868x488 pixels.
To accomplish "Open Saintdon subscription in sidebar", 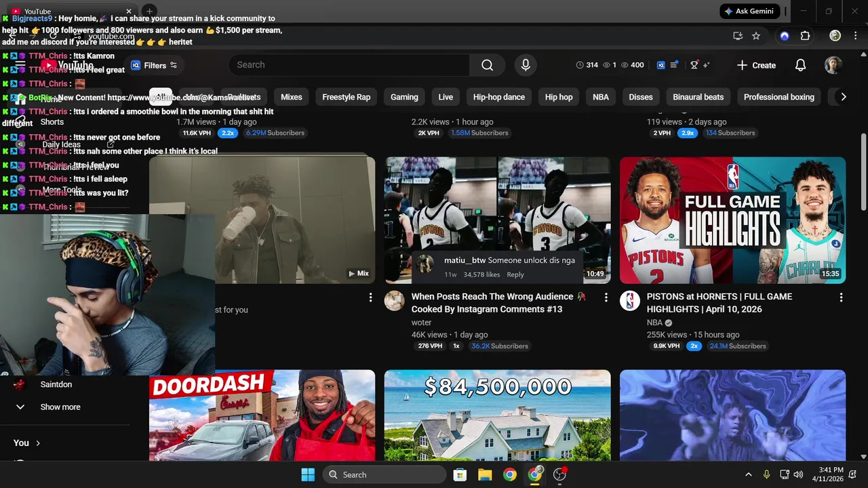I will coord(56,384).
